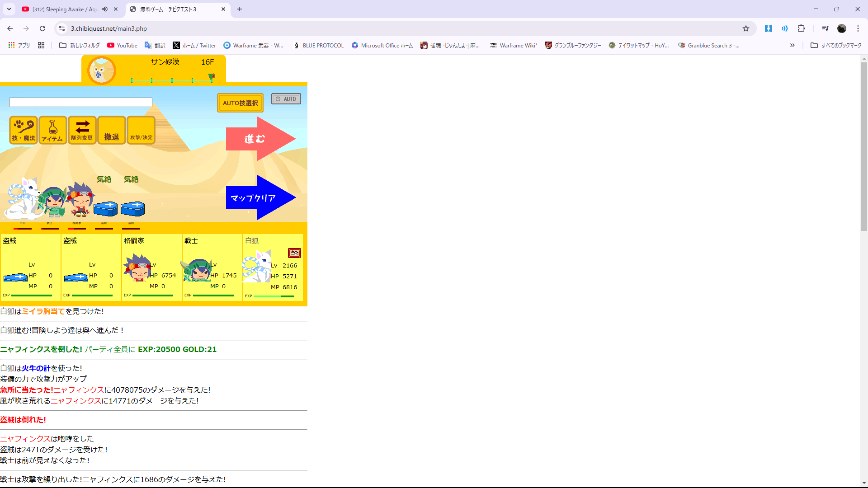Click the second blue coffin under 気絶

tap(133, 209)
